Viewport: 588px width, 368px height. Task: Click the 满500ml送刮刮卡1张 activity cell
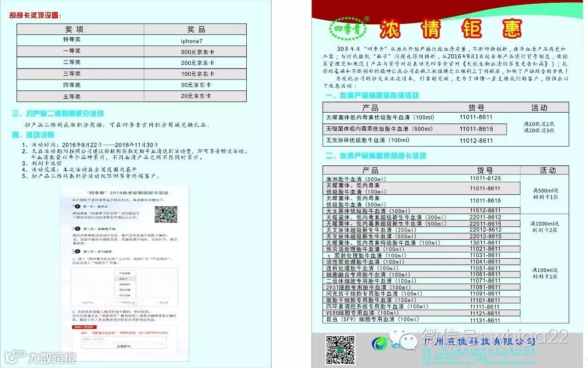[545, 193]
